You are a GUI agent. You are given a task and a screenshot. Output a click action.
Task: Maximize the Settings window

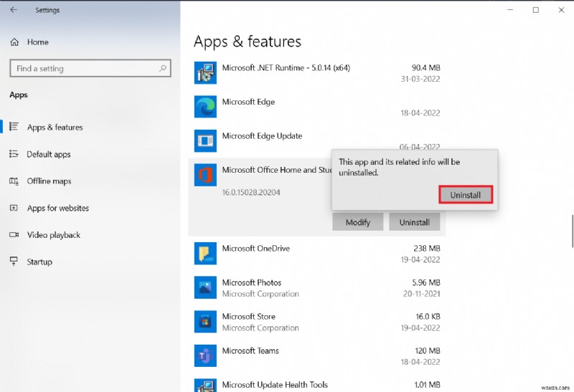(535, 10)
